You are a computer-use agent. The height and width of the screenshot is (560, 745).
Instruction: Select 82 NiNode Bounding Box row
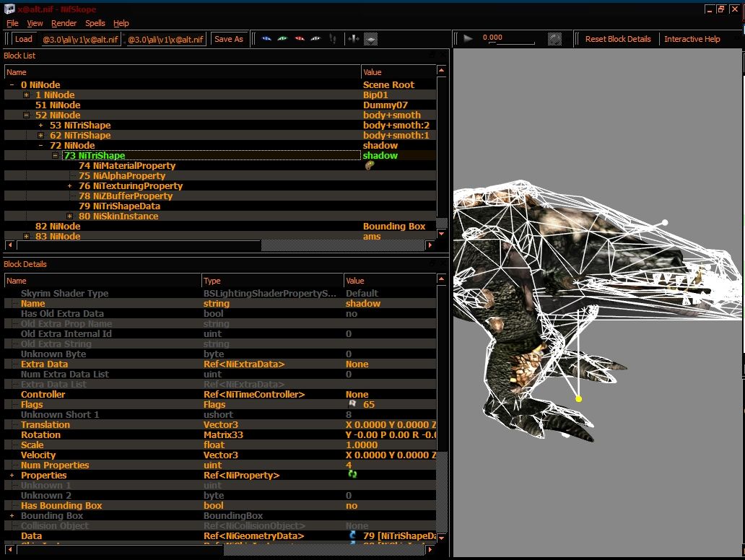tap(220, 226)
